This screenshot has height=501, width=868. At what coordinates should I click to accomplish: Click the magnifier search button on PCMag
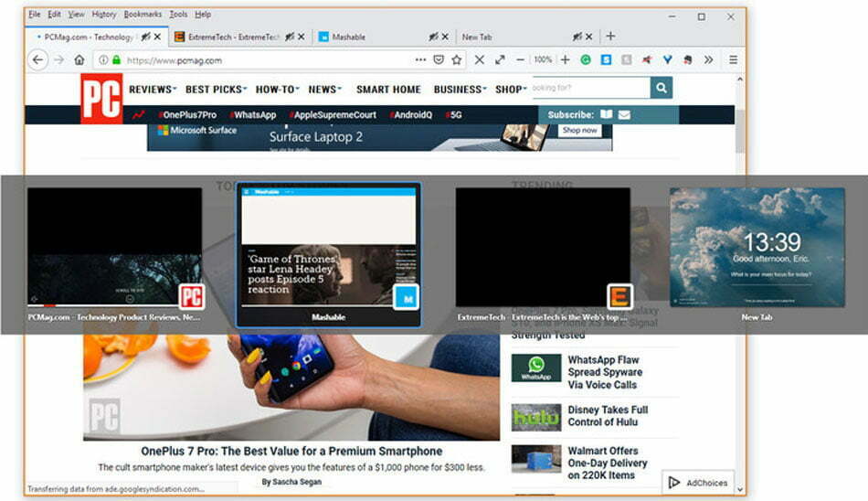[x=661, y=88]
